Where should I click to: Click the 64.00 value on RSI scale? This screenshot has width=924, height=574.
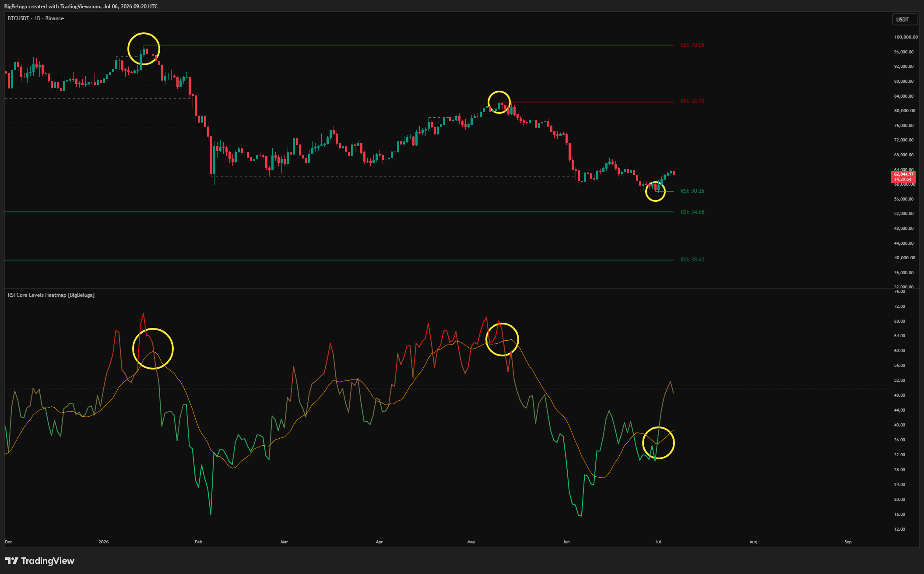click(x=899, y=336)
